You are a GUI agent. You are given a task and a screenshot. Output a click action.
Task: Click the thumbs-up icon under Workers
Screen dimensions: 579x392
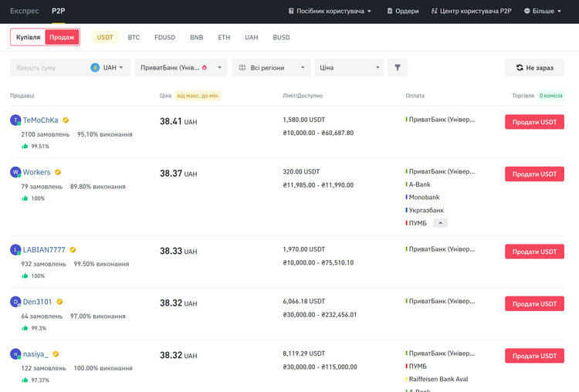coord(25,198)
